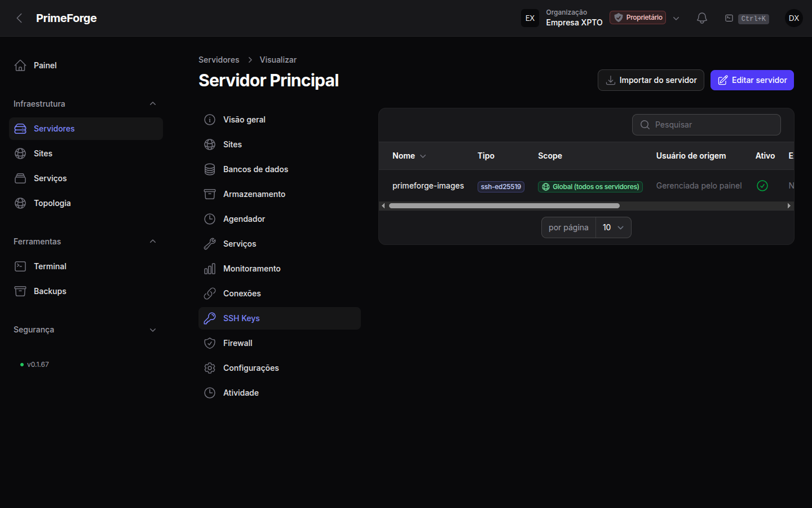The width and height of the screenshot is (812, 508).
Task: Click the Tipo column header
Action: pyautogui.click(x=486, y=156)
